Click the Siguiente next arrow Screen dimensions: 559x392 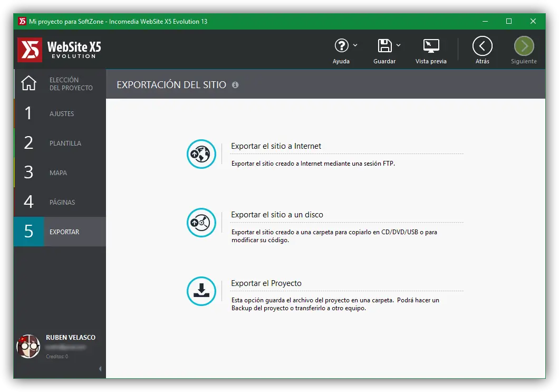click(x=524, y=46)
